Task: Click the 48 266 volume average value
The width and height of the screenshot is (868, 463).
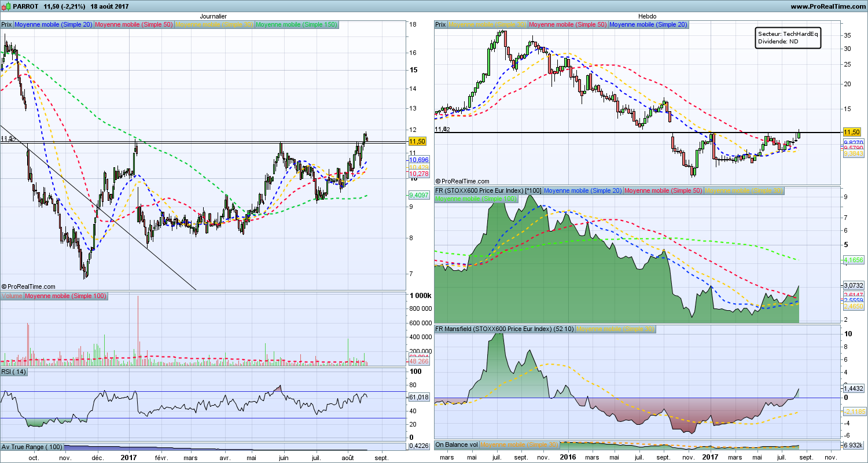Action: click(418, 361)
